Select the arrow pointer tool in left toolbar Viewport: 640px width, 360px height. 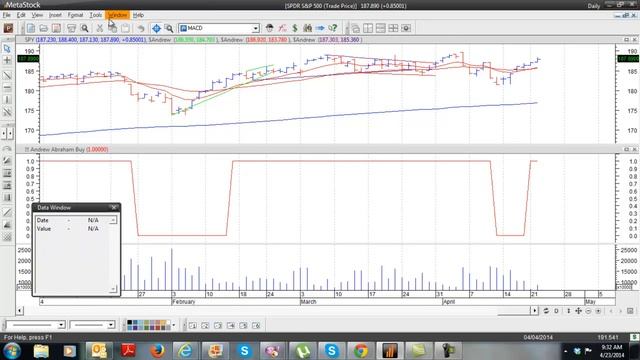point(7,49)
